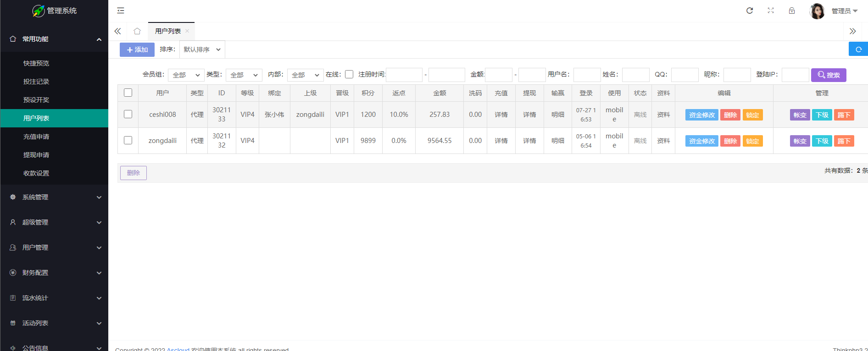This screenshot has width=868, height=351.
Task: Expand the 活动列表 menu
Action: point(54,323)
